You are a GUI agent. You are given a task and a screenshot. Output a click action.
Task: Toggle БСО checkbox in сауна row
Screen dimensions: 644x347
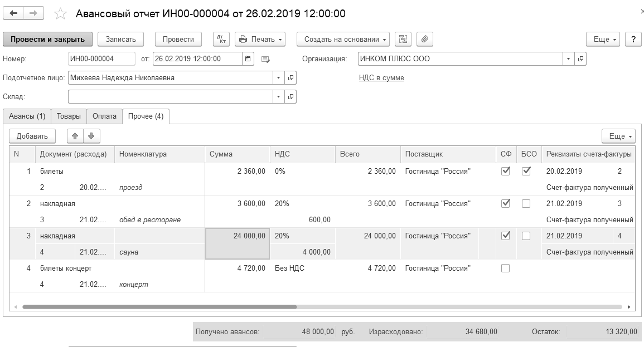tap(526, 236)
